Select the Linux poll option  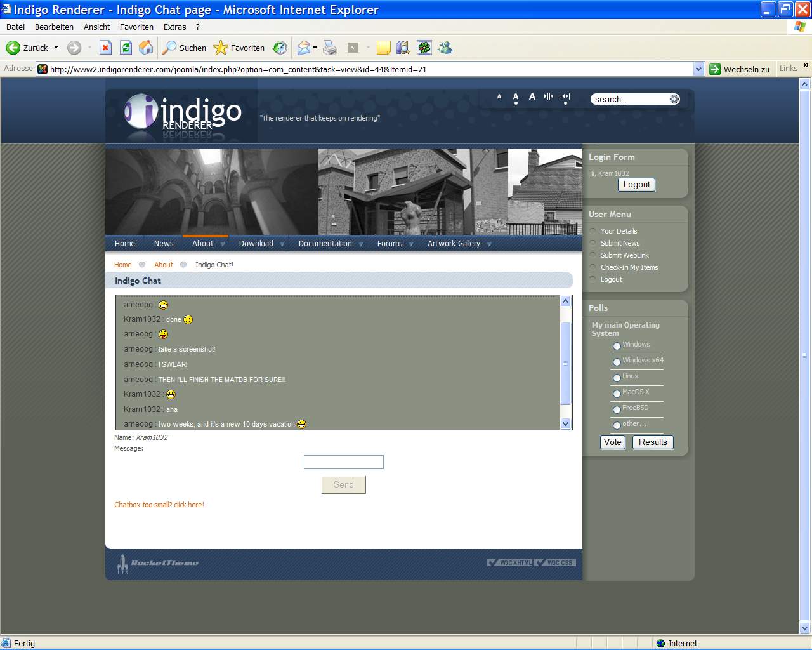pyautogui.click(x=617, y=378)
